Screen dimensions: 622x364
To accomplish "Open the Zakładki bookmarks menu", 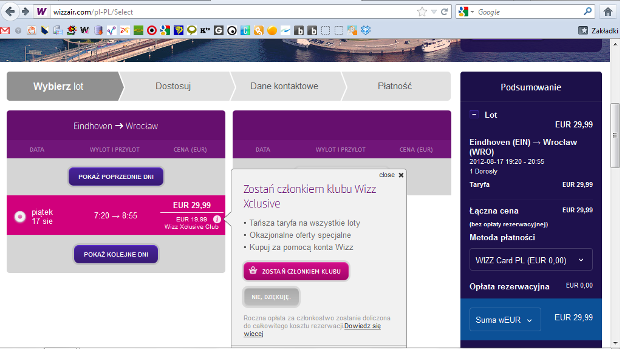I will pyautogui.click(x=598, y=30).
